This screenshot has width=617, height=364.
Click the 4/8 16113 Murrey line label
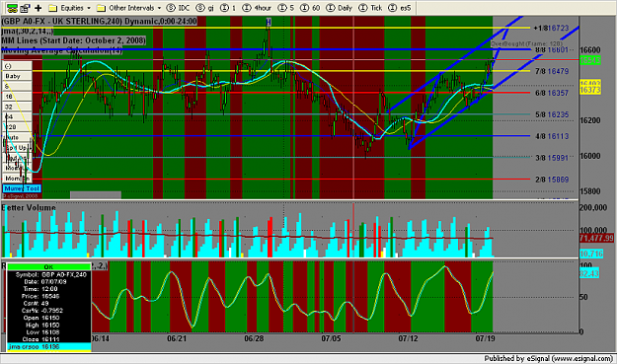pyautogui.click(x=552, y=136)
